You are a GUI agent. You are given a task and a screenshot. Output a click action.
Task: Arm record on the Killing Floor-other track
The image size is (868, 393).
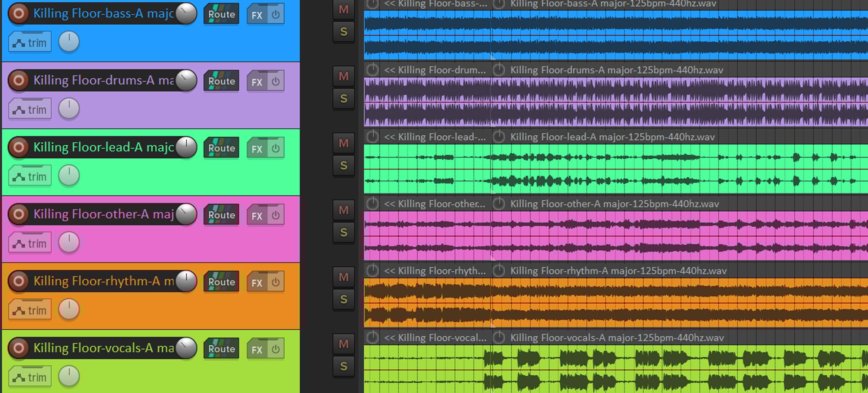(19, 214)
